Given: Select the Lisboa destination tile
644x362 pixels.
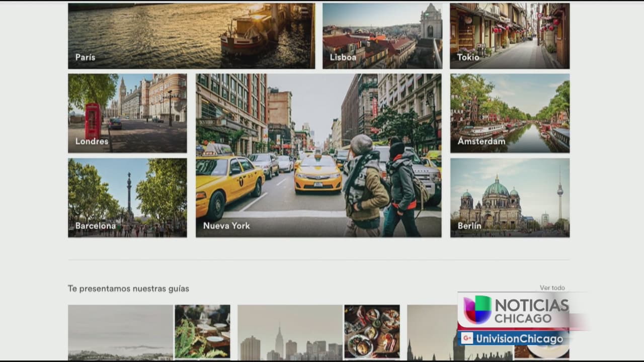Looking at the screenshot, I should 382,36.
